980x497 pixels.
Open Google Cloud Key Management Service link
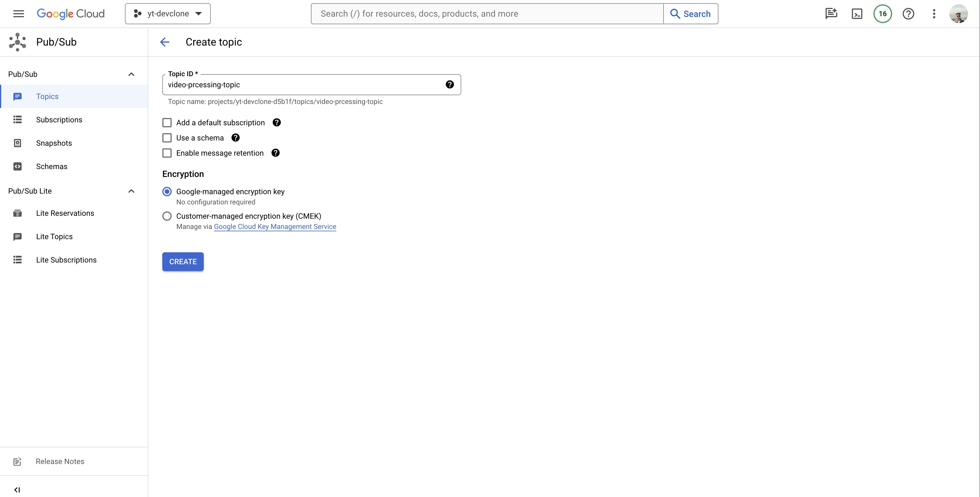(275, 226)
